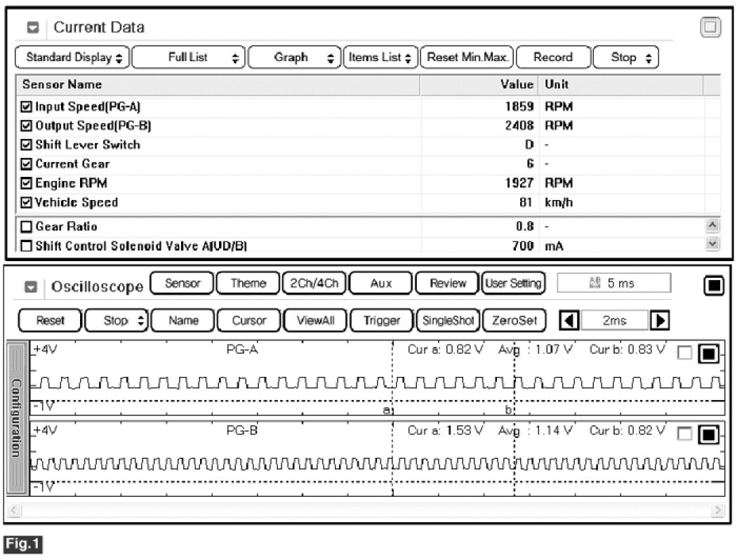The image size is (737, 560).
Task: Open the Standard Display dropdown
Action: (73, 58)
